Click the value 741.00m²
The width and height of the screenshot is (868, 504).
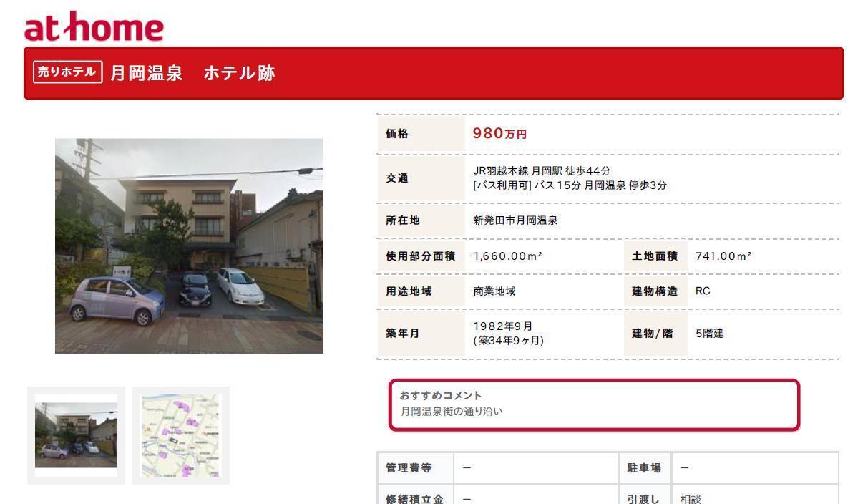click(723, 256)
